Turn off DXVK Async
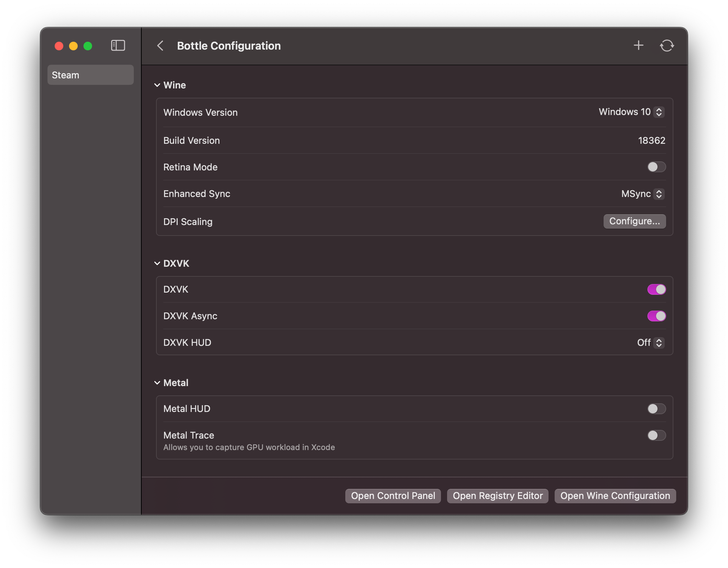The image size is (728, 568). point(656,316)
